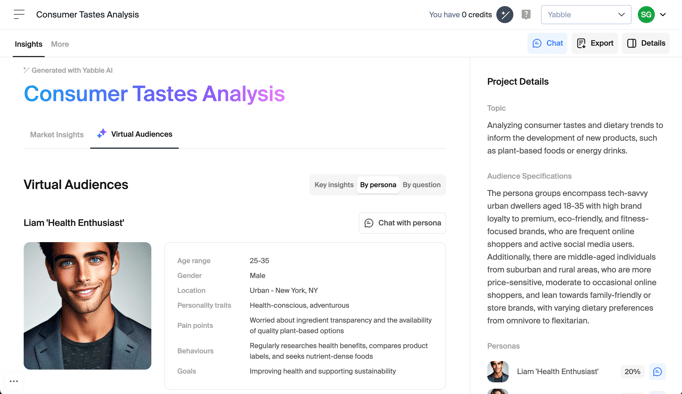Switch view to Key insights

[x=334, y=185]
